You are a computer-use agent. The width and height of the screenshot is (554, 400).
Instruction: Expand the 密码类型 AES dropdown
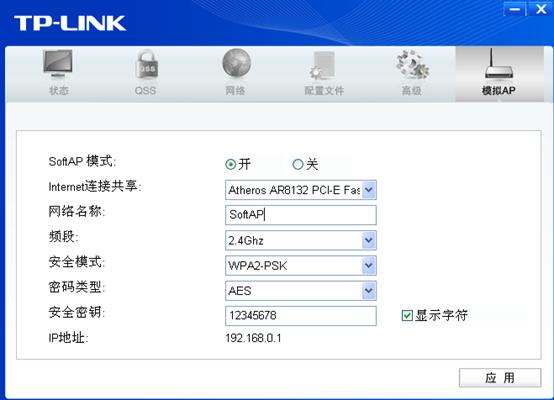click(369, 290)
